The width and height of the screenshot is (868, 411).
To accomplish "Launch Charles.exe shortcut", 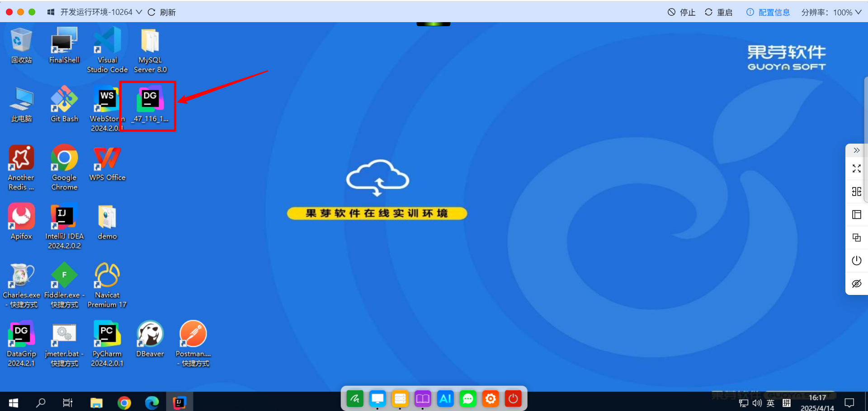I will point(21,285).
